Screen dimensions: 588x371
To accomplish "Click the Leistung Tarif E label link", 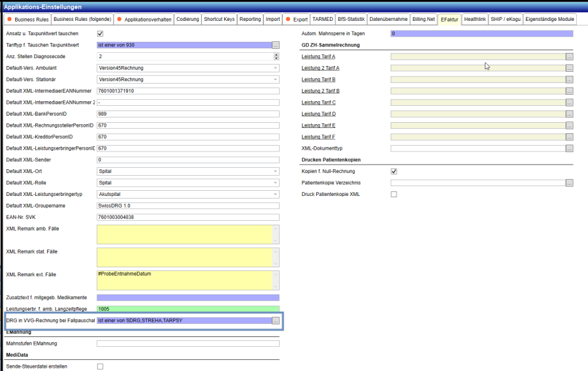I will pos(318,125).
